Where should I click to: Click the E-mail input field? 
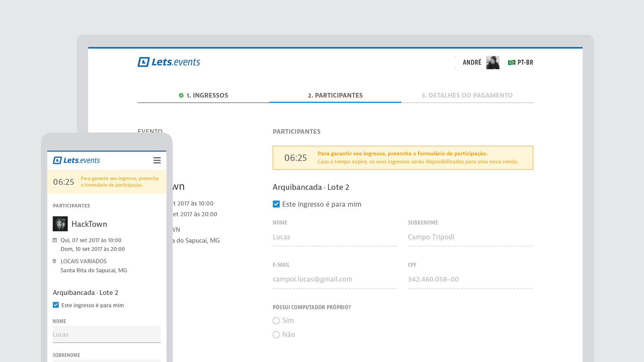[x=334, y=279]
